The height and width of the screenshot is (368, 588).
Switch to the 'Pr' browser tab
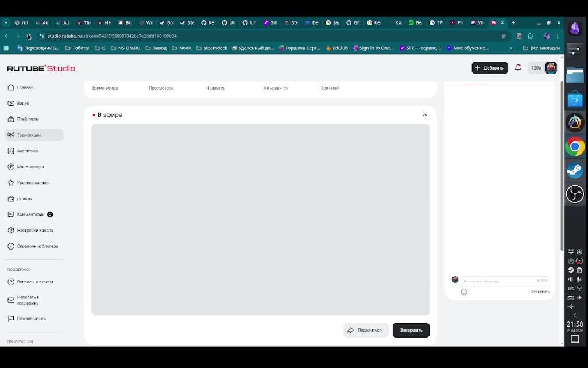pyautogui.click(x=457, y=22)
